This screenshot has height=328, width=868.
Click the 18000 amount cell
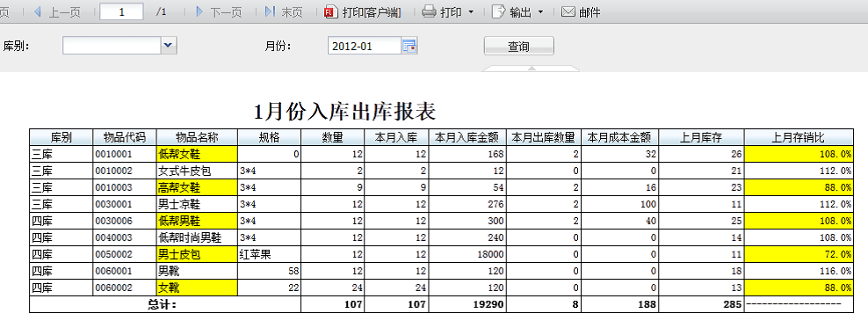click(467, 254)
